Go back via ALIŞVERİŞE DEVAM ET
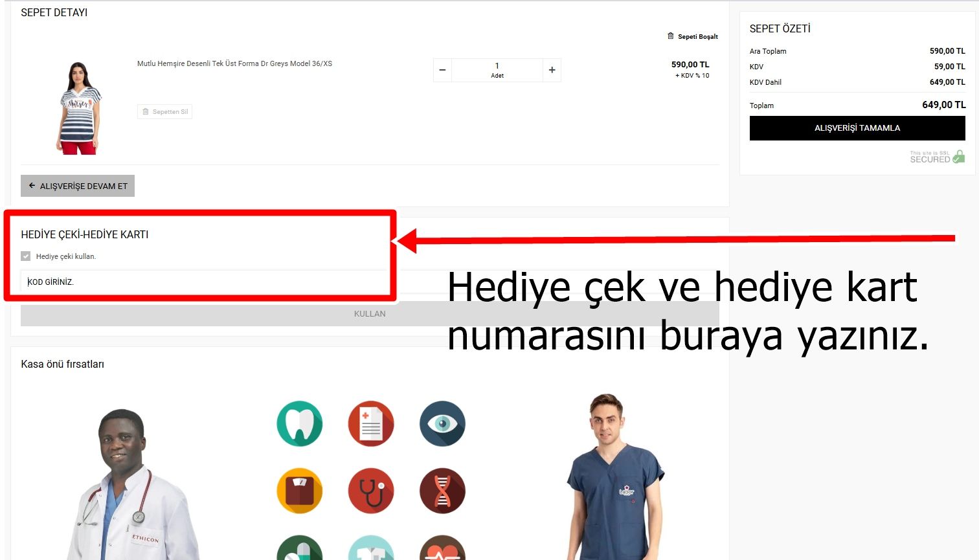979x560 pixels. point(78,186)
